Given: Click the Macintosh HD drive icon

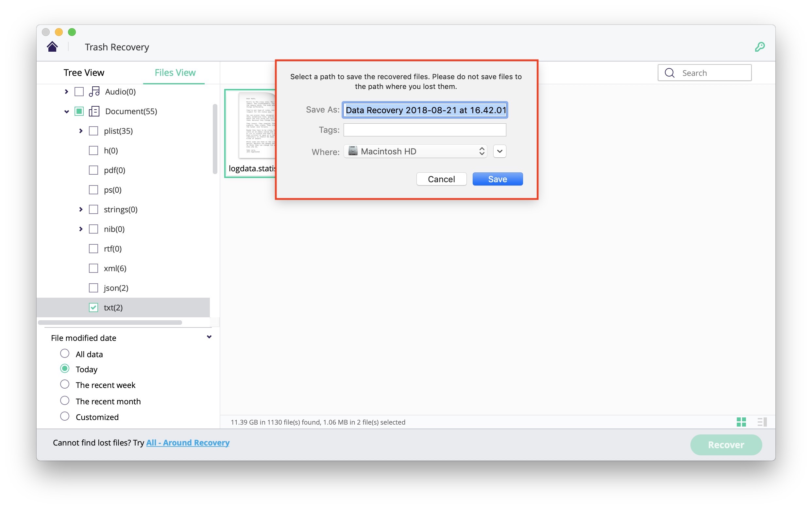Looking at the screenshot, I should pos(352,151).
